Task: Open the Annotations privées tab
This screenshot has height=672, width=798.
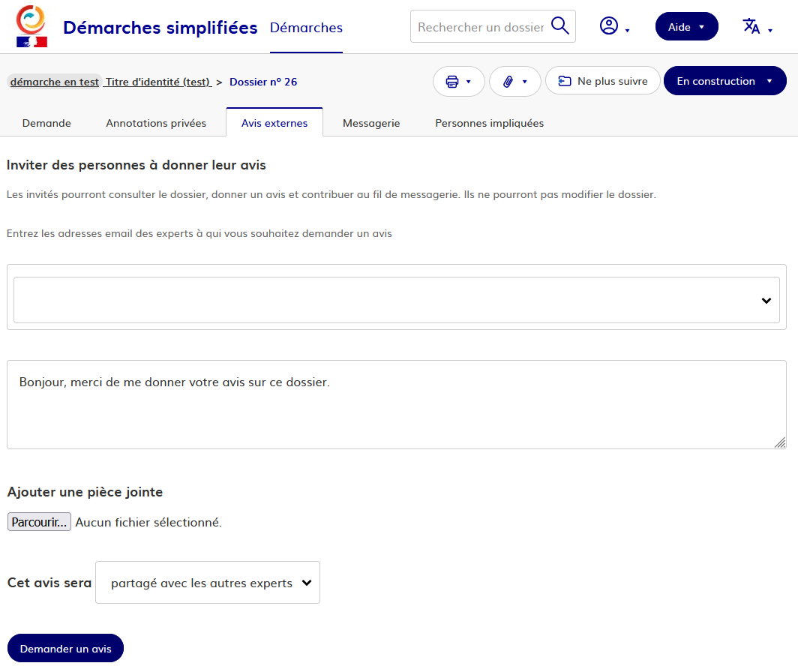Action: (x=156, y=123)
